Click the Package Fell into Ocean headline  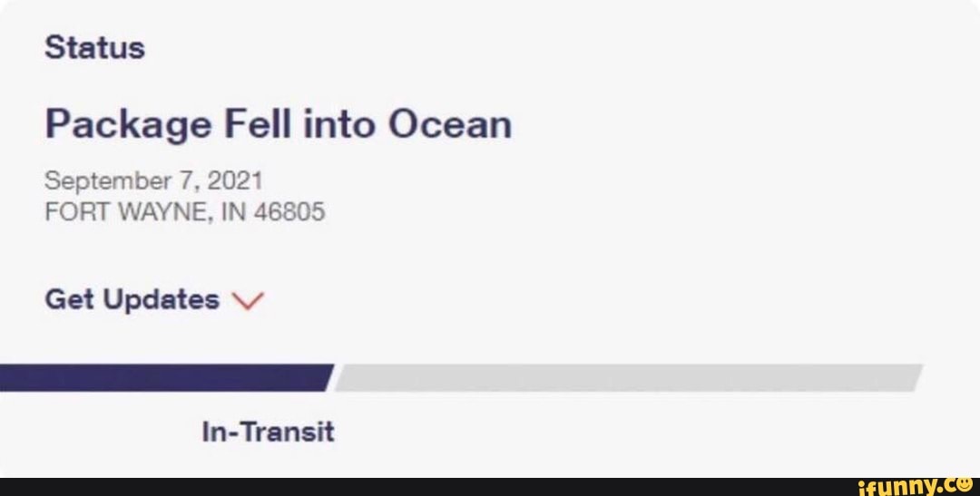click(278, 124)
